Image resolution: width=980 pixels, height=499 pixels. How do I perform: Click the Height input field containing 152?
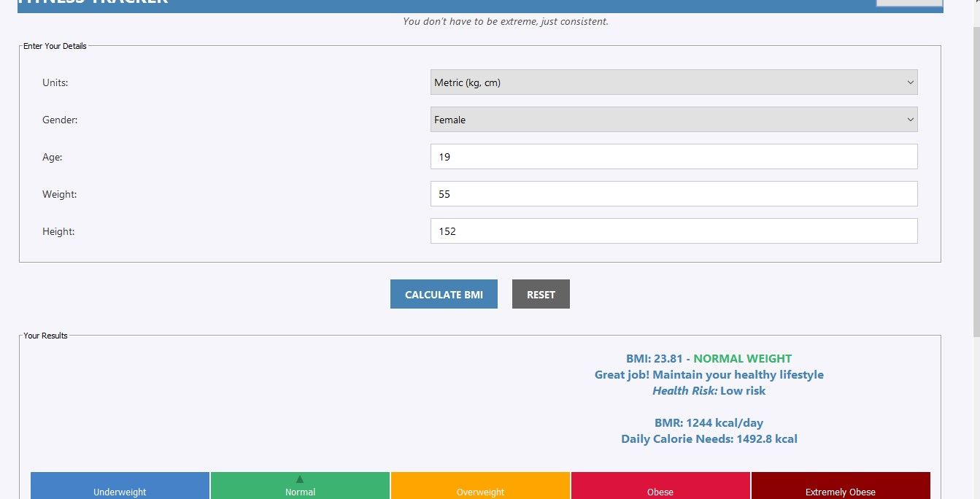[674, 231]
